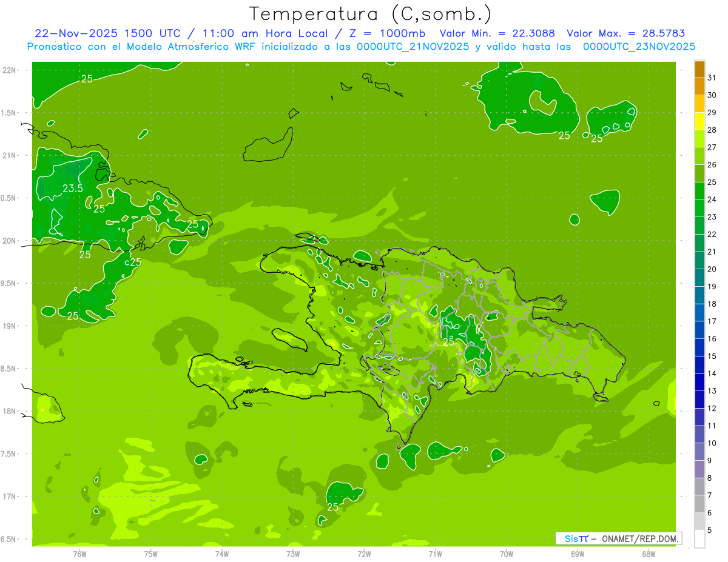Viewport: 728px width, 562px height.
Task: Select the "0000UTC_21NOV2025" initialization time
Action: click(x=412, y=46)
